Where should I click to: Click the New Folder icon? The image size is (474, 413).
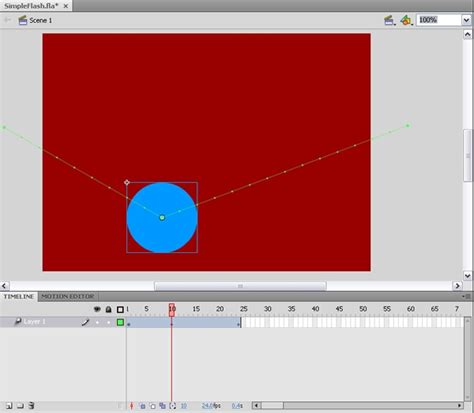pyautogui.click(x=20, y=406)
